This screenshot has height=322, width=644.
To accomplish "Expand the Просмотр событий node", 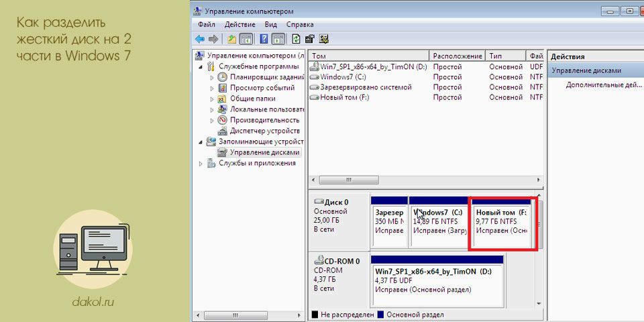I will pos(212,88).
